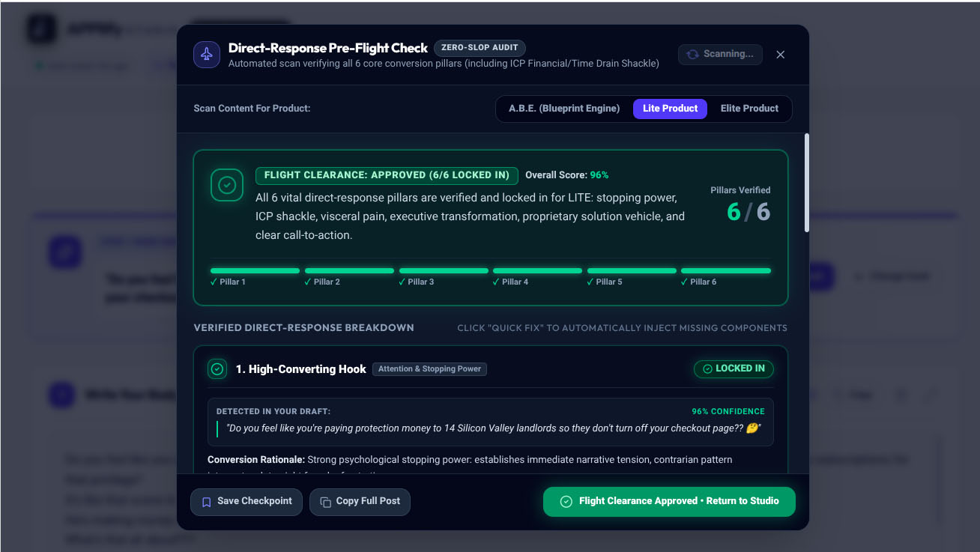Switch to Elite Product tab

pos(749,109)
